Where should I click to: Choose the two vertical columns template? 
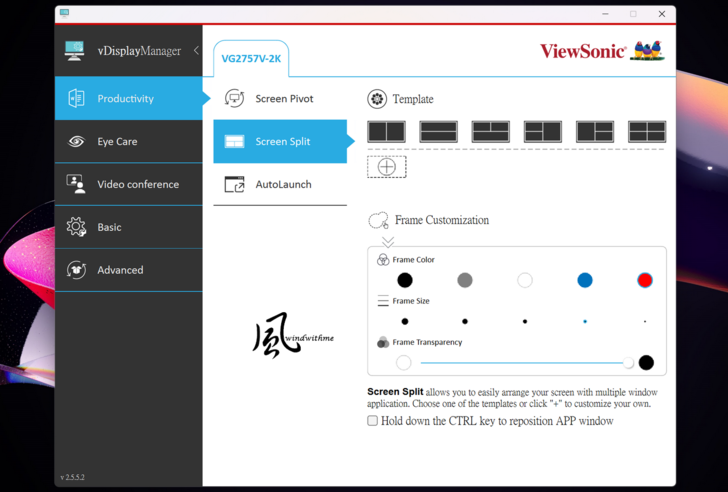tap(386, 131)
